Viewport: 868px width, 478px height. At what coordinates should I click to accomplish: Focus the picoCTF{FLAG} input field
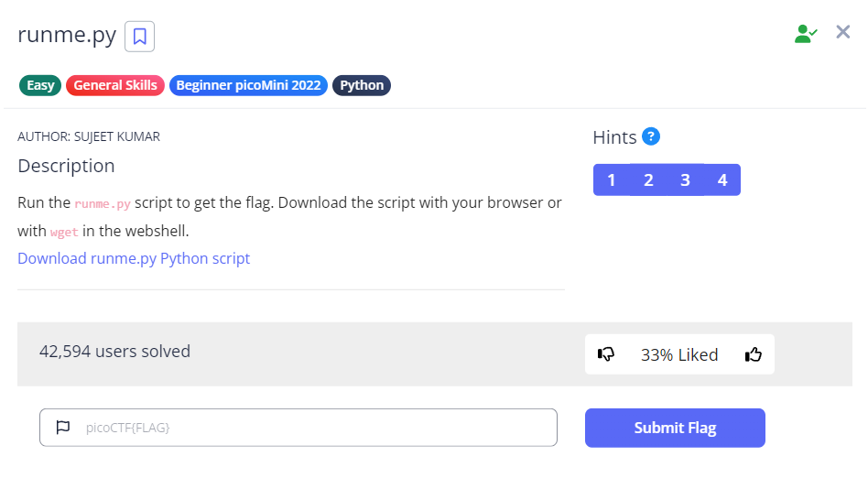click(311, 428)
